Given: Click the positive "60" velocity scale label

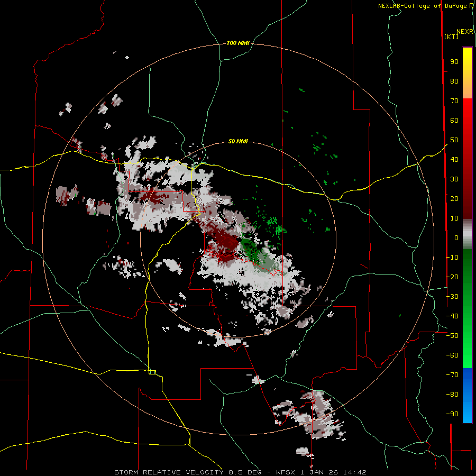Looking at the screenshot, I should click(454, 121).
